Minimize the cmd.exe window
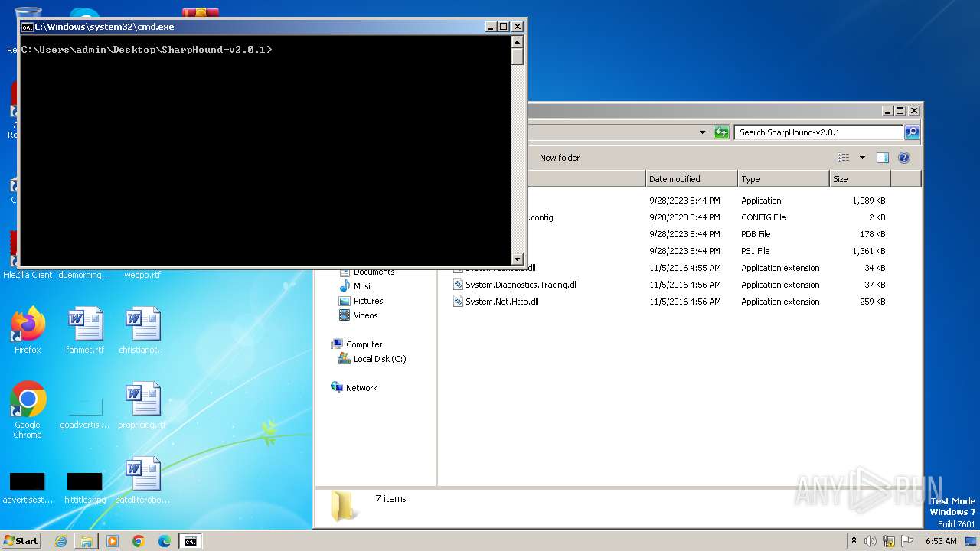The image size is (980, 551). (x=490, y=27)
